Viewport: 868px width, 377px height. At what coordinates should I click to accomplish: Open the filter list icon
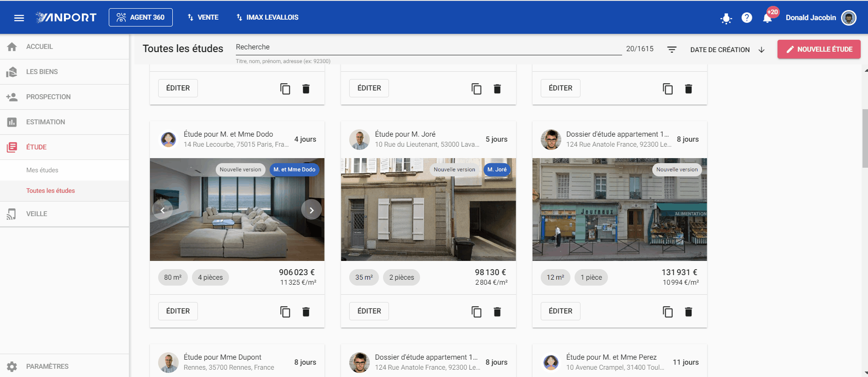672,49
